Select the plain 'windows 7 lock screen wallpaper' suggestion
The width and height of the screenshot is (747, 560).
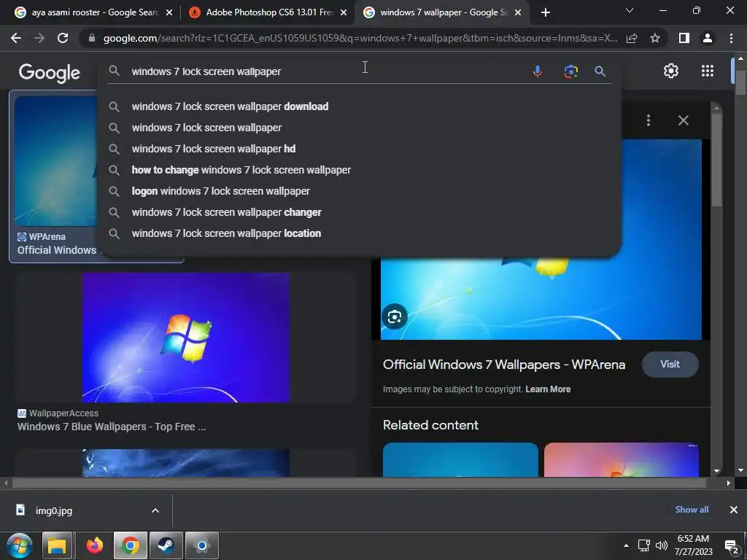point(360,128)
